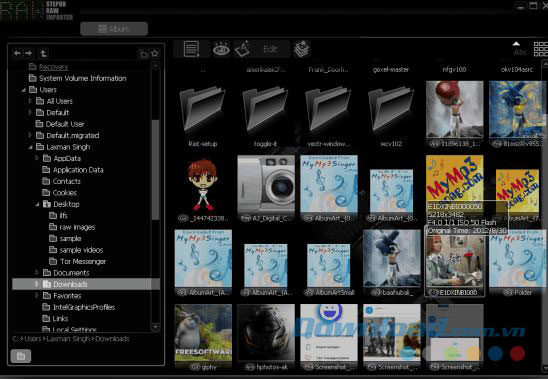
Task: Click the favorites star icon
Action: click(155, 53)
